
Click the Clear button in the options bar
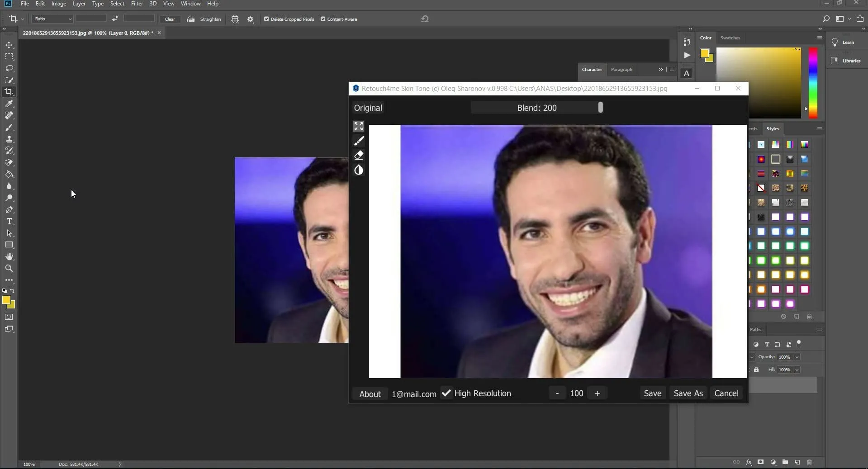tap(170, 19)
